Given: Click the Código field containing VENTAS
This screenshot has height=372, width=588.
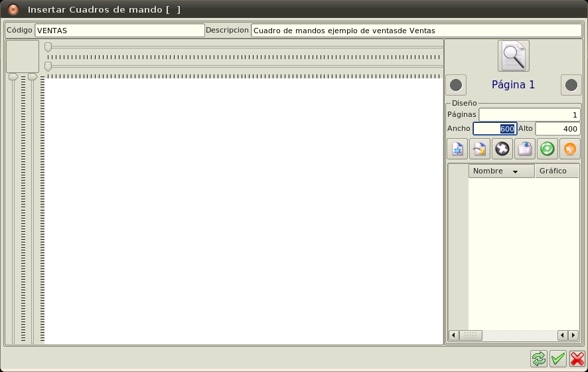Looking at the screenshot, I should [x=119, y=31].
